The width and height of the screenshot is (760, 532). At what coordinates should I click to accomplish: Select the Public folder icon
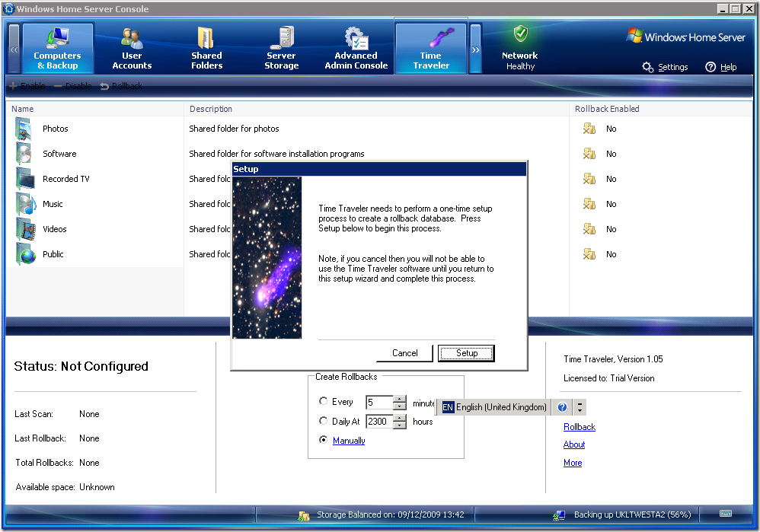click(x=25, y=254)
